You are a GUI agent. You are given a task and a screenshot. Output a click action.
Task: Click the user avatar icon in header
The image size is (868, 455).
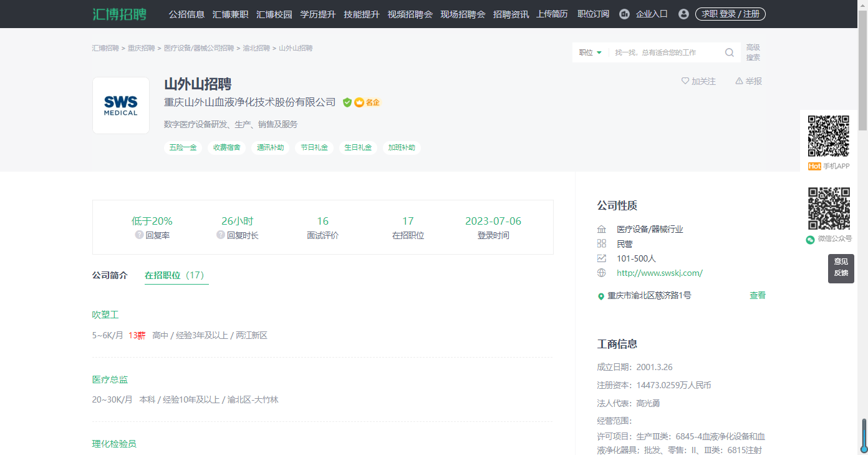[x=683, y=14]
